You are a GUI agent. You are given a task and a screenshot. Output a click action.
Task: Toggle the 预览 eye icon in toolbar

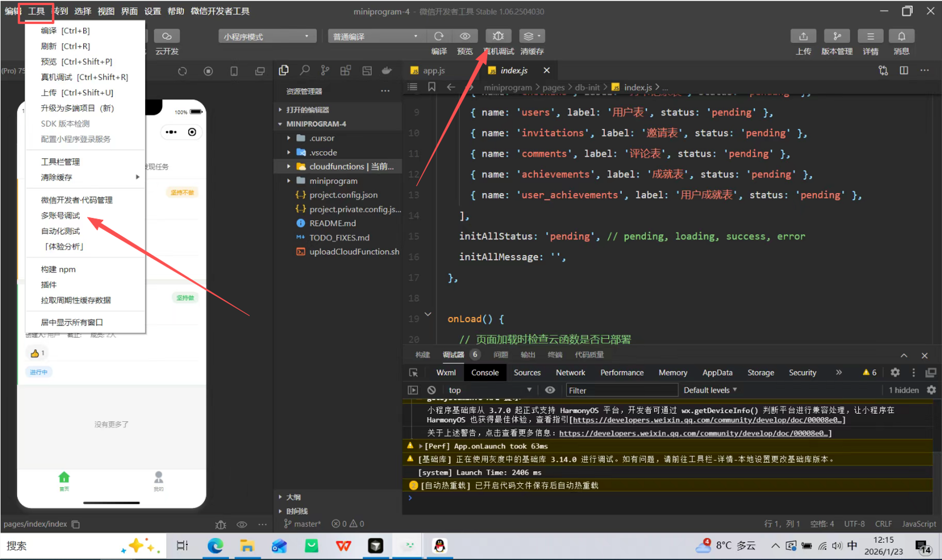point(465,36)
